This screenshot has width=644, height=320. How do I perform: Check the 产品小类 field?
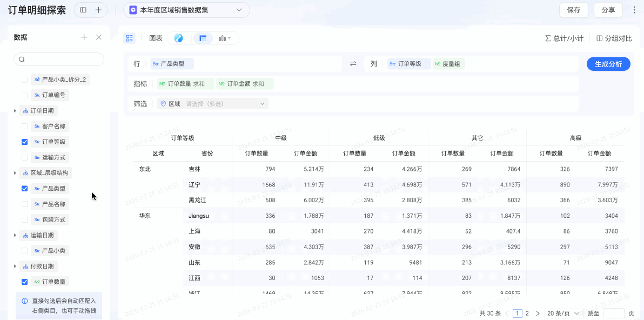point(25,251)
